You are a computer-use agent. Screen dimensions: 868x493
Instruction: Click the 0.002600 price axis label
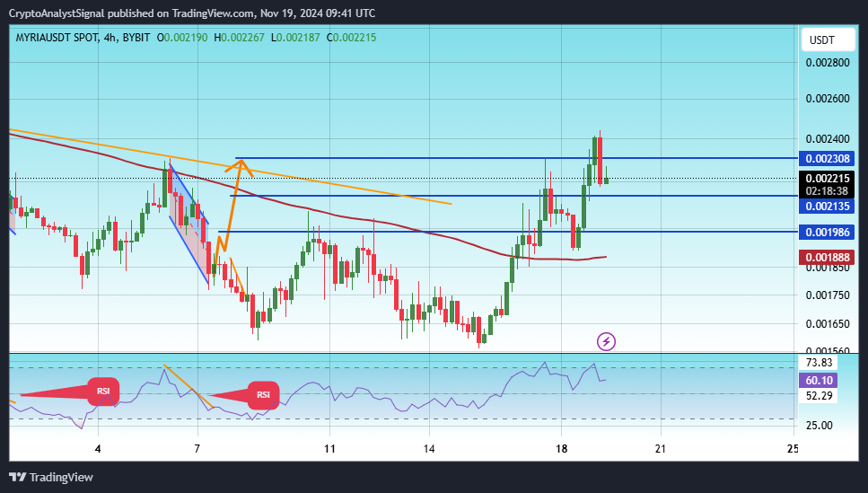827,99
